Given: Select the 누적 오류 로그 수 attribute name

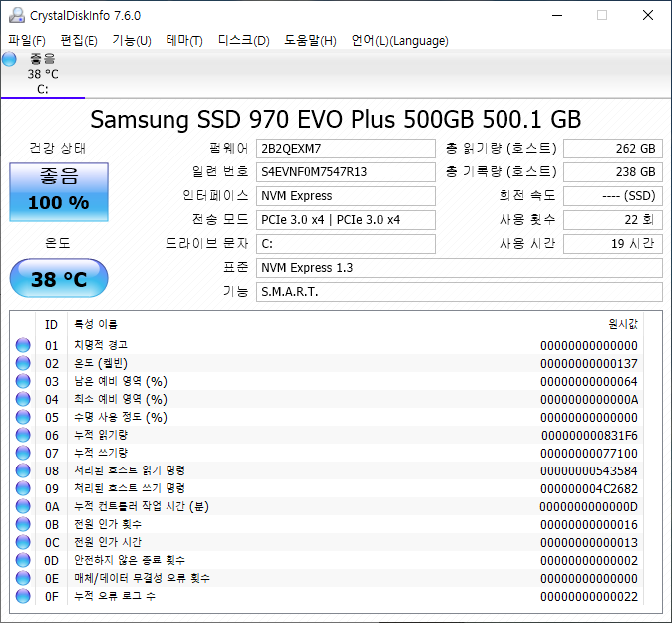Looking at the screenshot, I should 115,596.
